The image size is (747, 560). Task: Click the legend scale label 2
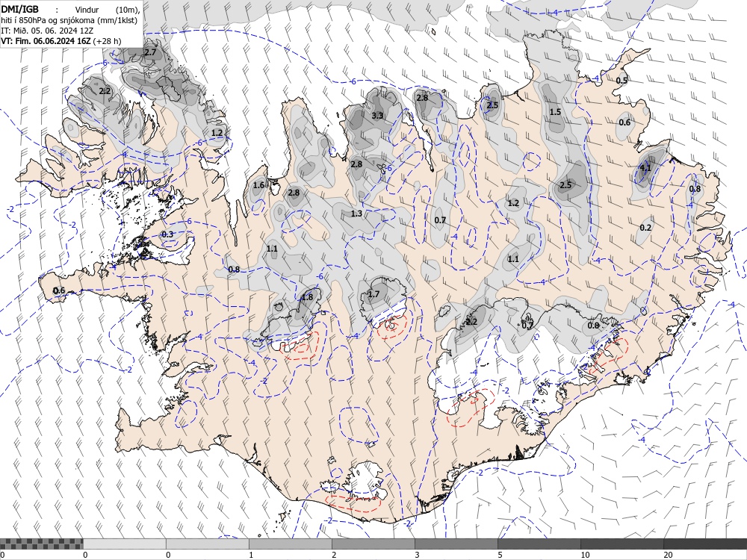click(x=334, y=555)
